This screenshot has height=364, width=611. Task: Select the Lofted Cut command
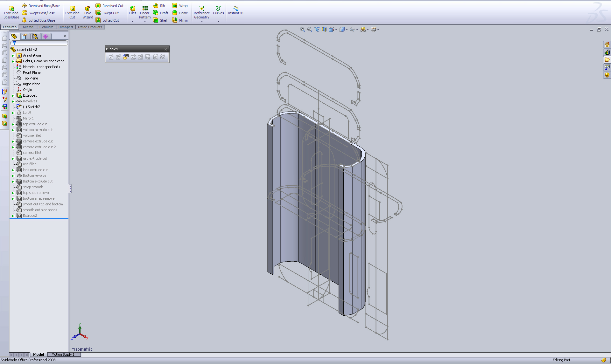[109, 20]
